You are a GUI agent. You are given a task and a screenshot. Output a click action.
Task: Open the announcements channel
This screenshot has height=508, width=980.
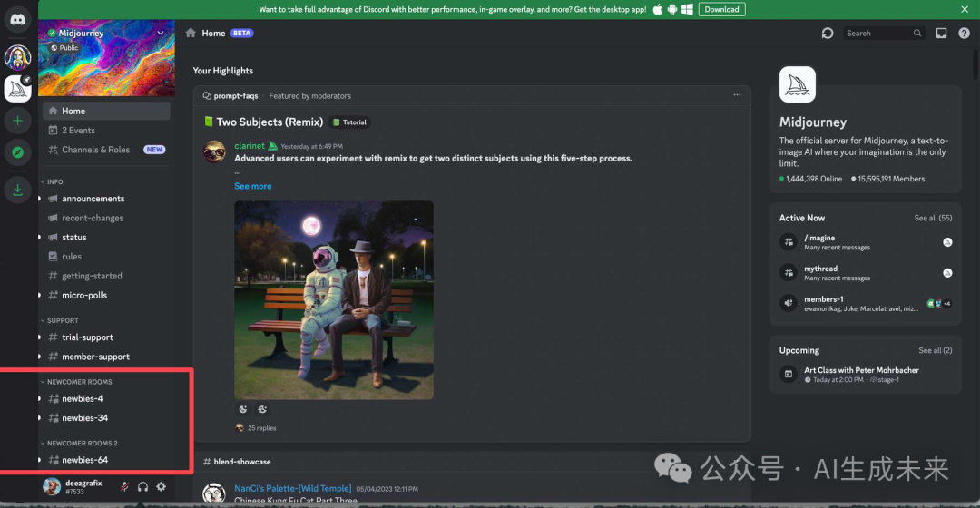(x=106, y=199)
